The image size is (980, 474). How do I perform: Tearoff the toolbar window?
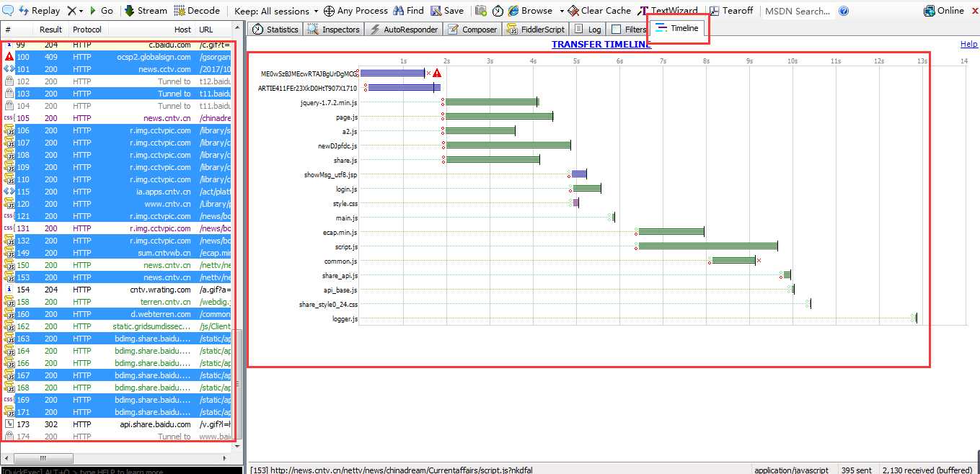pos(730,11)
